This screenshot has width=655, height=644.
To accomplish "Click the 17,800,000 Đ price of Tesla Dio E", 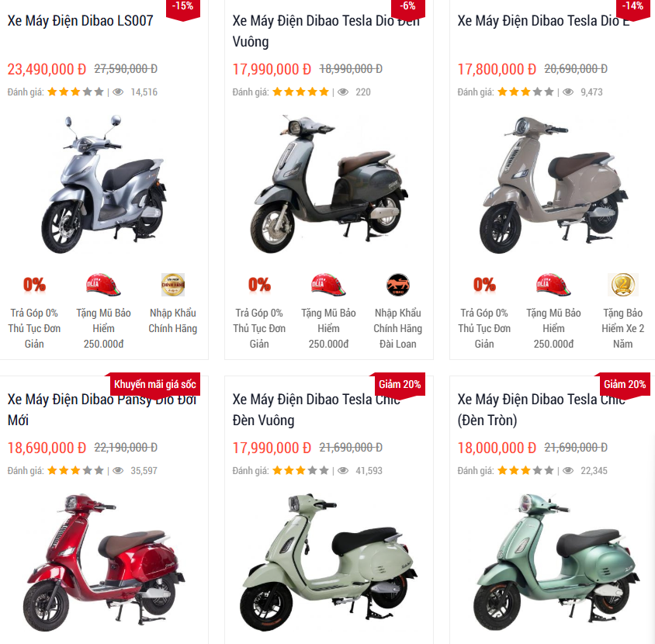I will pos(497,69).
